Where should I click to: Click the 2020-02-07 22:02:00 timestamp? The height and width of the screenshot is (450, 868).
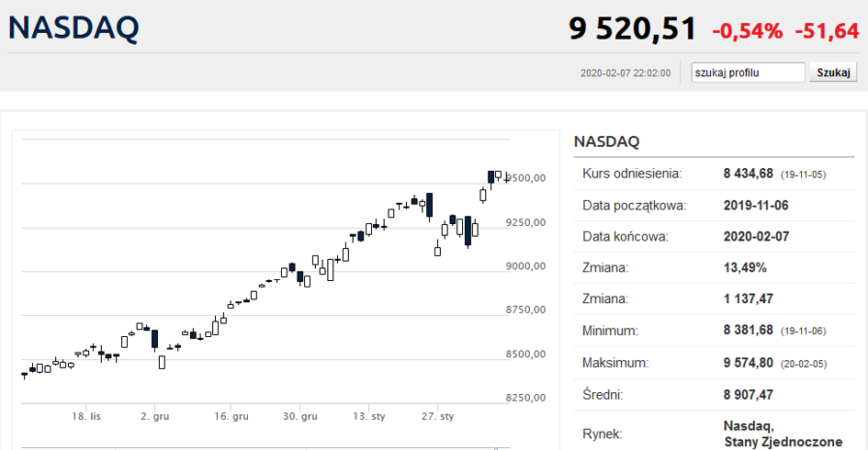(626, 73)
